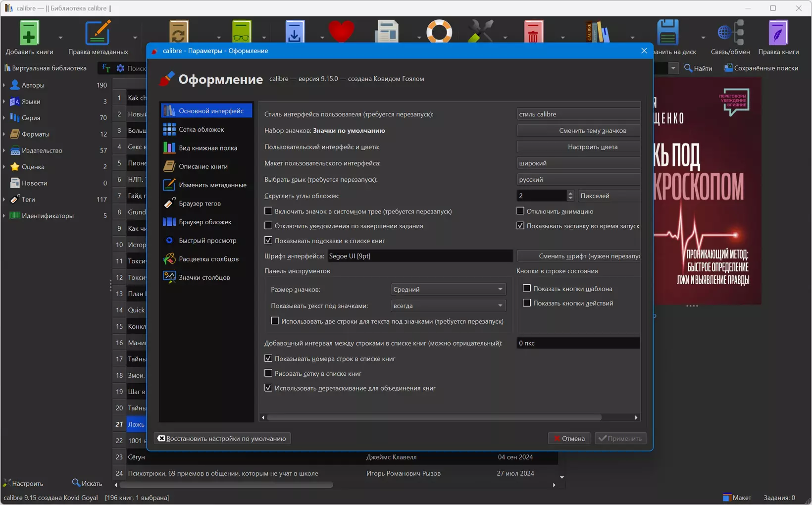Viewport: 812px width, 505px height.
Task: Uncheck show splash screen at startup
Action: (520, 226)
